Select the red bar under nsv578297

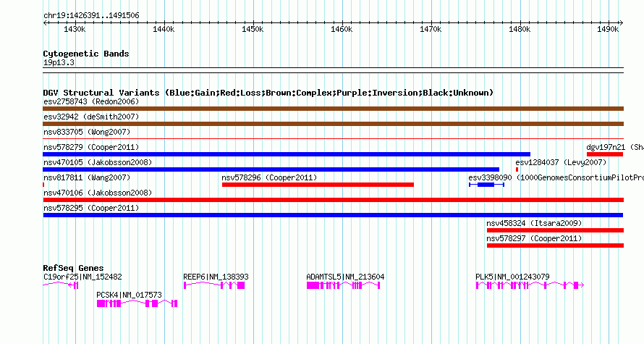[555, 246]
